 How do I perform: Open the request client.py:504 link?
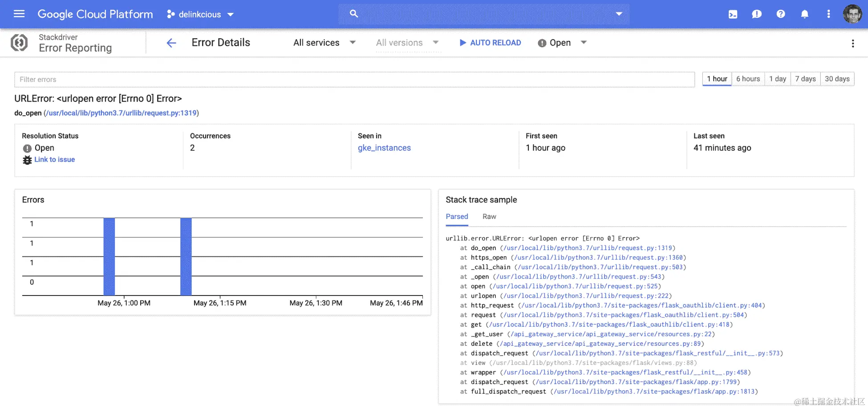[x=624, y=315]
